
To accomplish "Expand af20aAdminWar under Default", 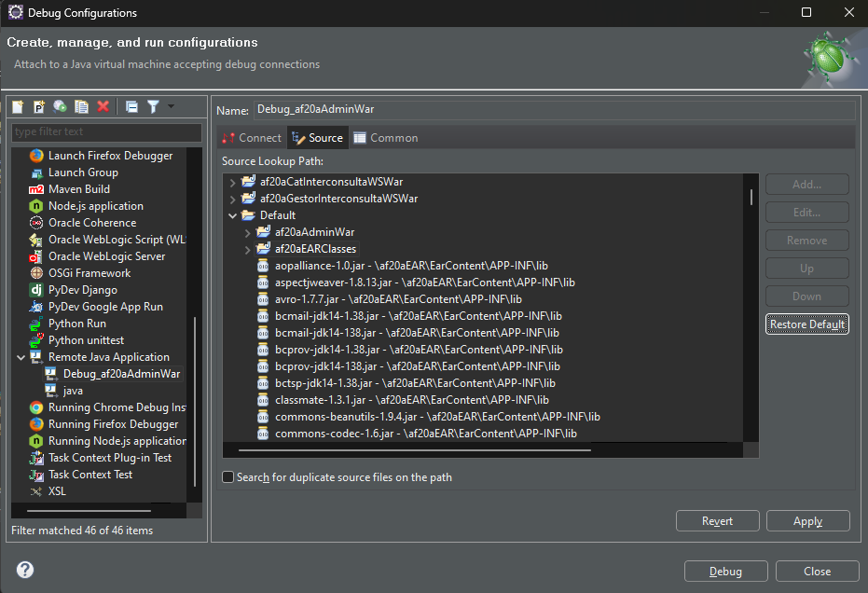I will (247, 232).
